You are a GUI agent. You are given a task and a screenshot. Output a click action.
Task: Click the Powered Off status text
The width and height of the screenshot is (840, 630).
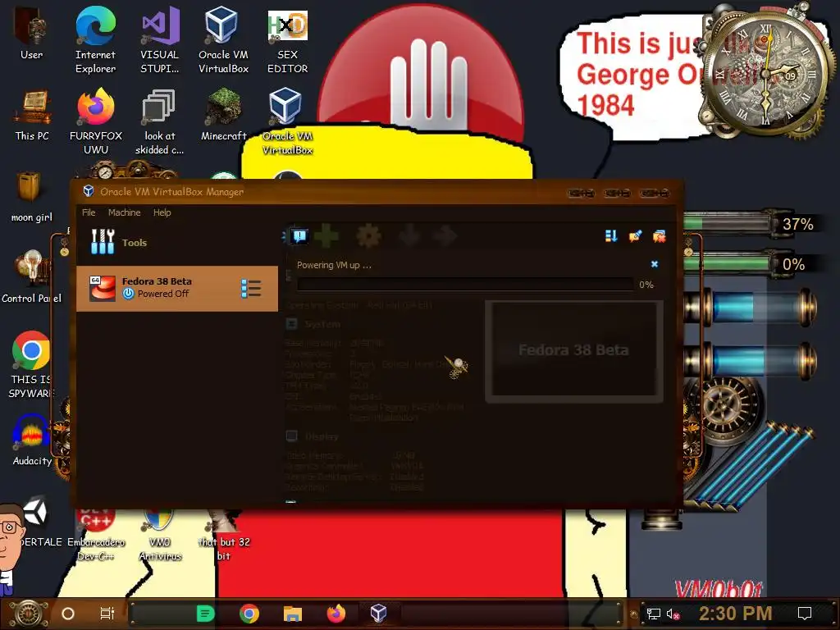click(x=163, y=294)
